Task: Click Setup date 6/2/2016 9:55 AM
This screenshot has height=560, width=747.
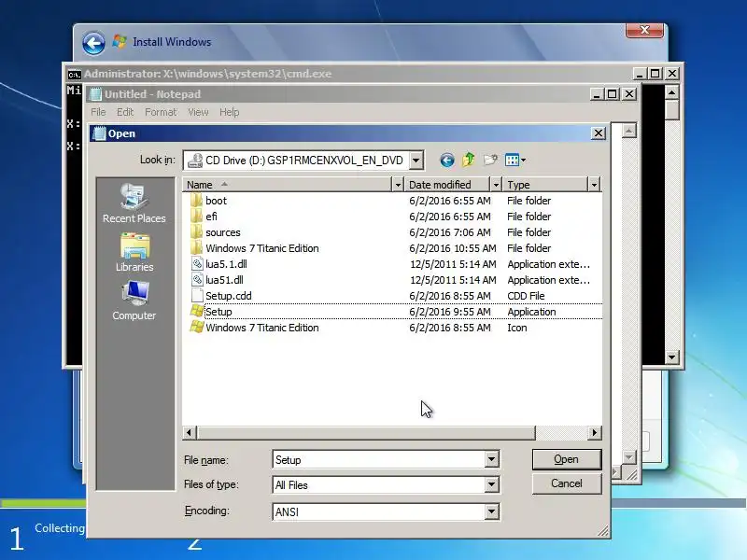Action: [x=450, y=312]
